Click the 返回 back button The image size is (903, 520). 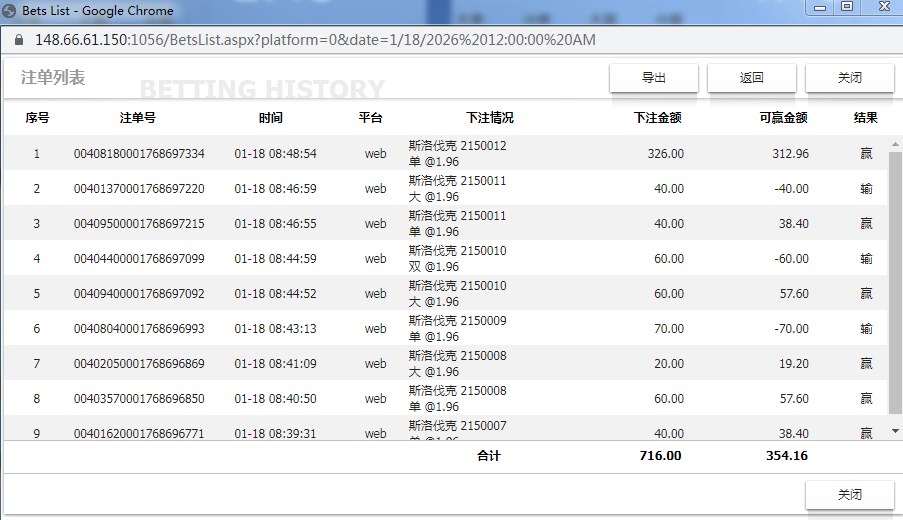coord(752,78)
